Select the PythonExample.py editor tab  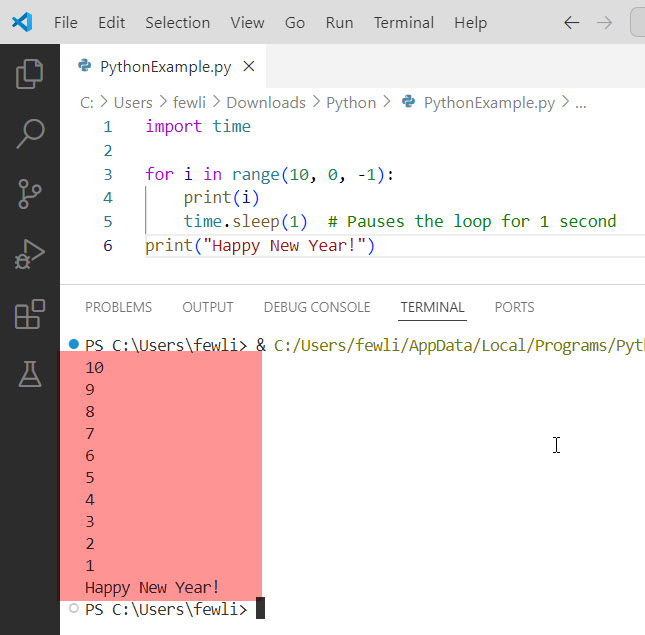(163, 66)
